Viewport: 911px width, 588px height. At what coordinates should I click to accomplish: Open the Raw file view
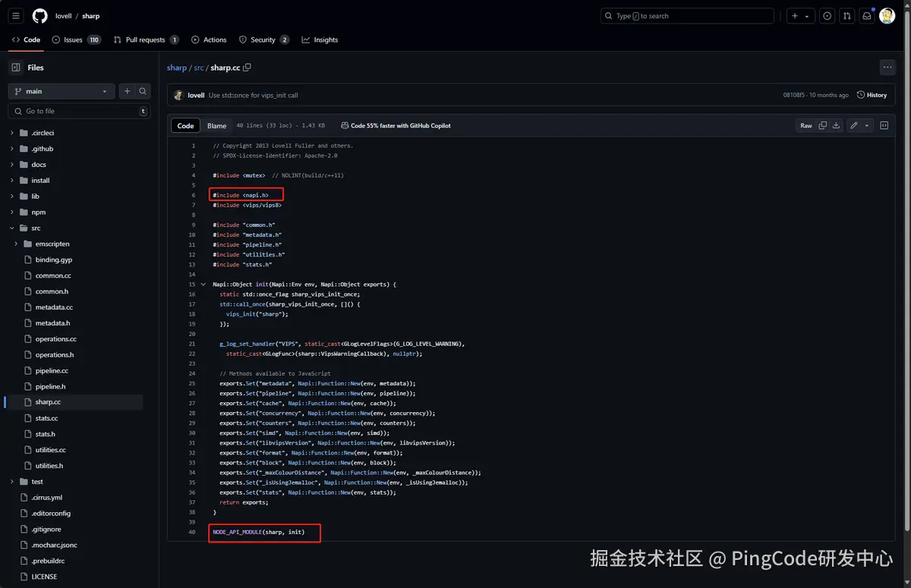806,126
